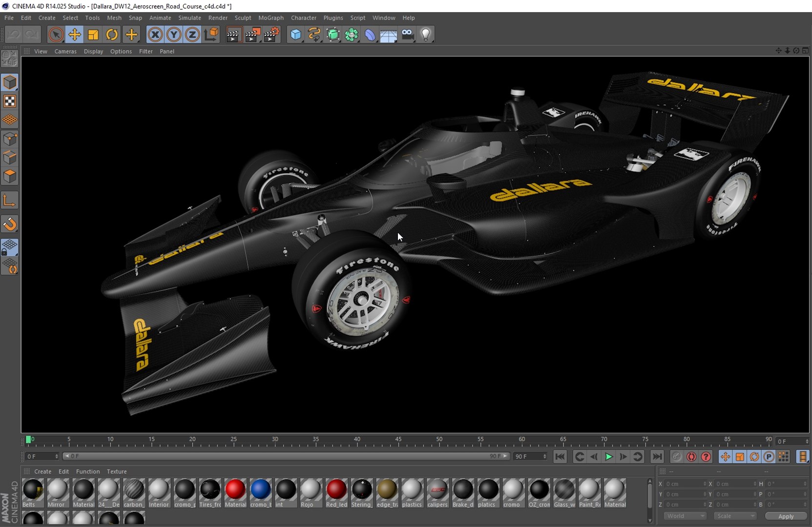Switch to Model mode cube icon

coord(10,82)
